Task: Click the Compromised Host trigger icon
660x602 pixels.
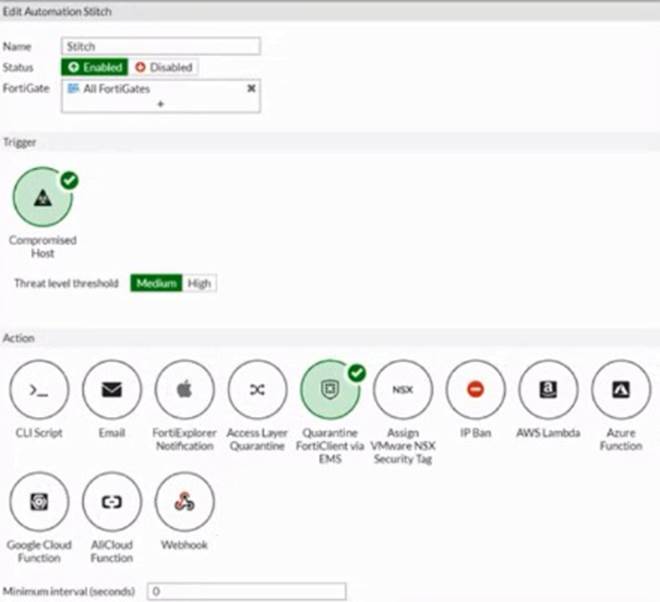Action: click(x=43, y=198)
